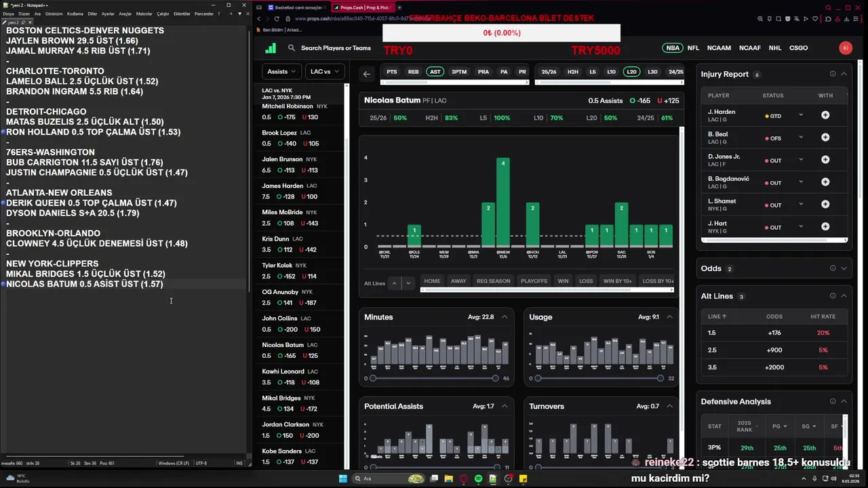Open Sticky Notes from the taskbar
Viewport: 868px width, 488px height.
[524, 479]
